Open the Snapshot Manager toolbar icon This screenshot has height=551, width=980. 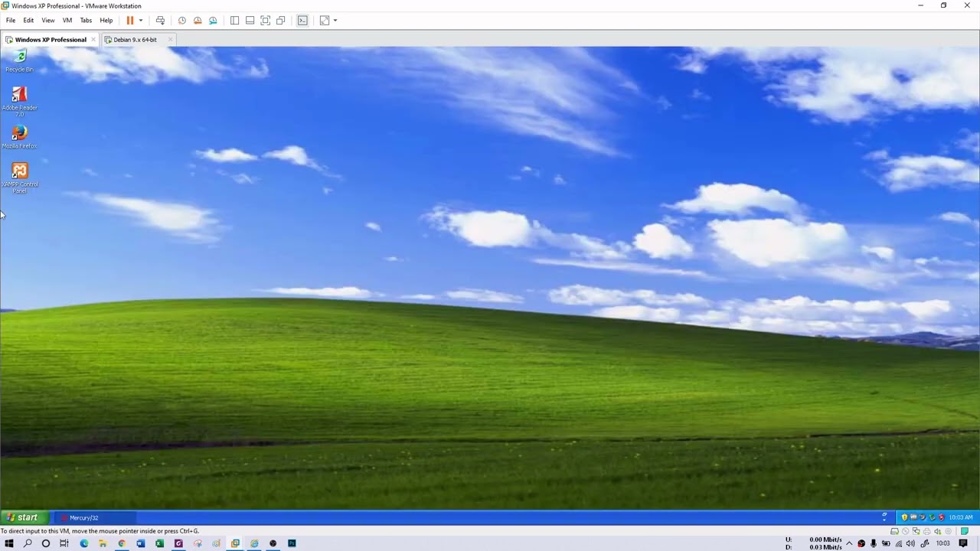[213, 21]
